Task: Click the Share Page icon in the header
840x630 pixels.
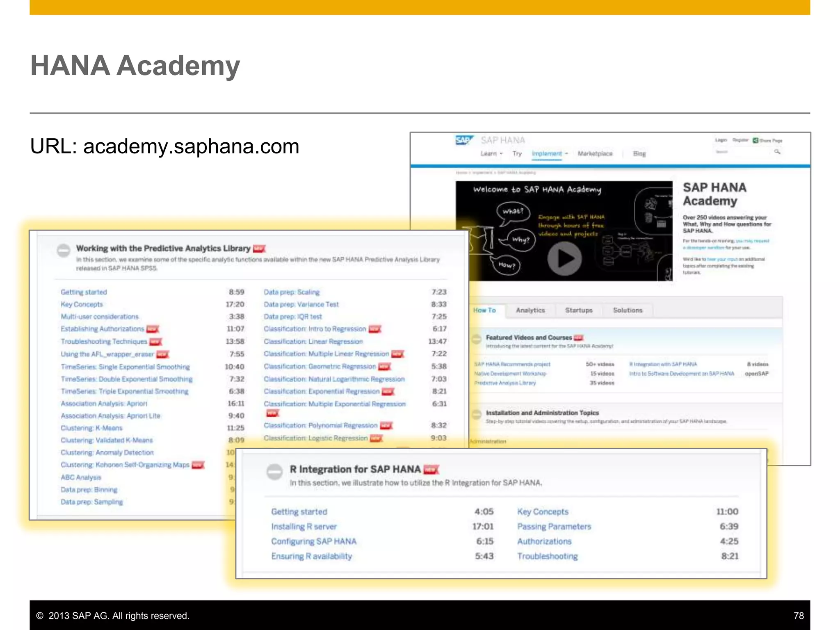Action: click(x=756, y=140)
